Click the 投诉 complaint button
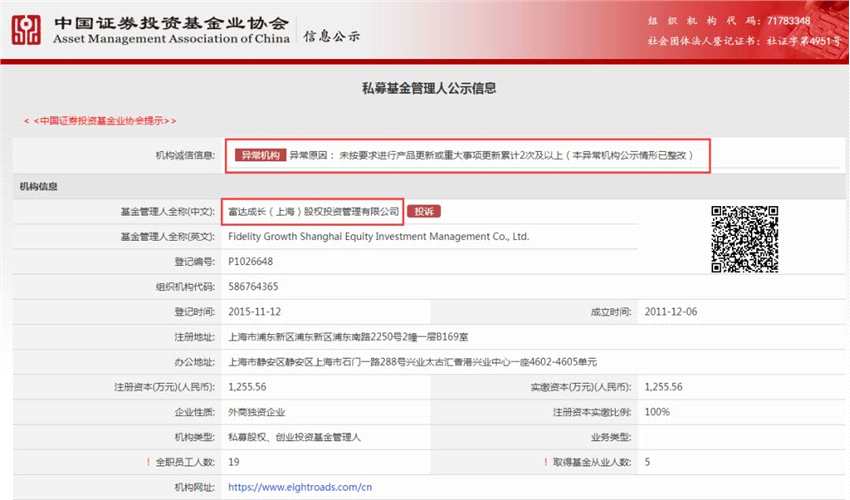The width and height of the screenshot is (850, 500). click(424, 211)
